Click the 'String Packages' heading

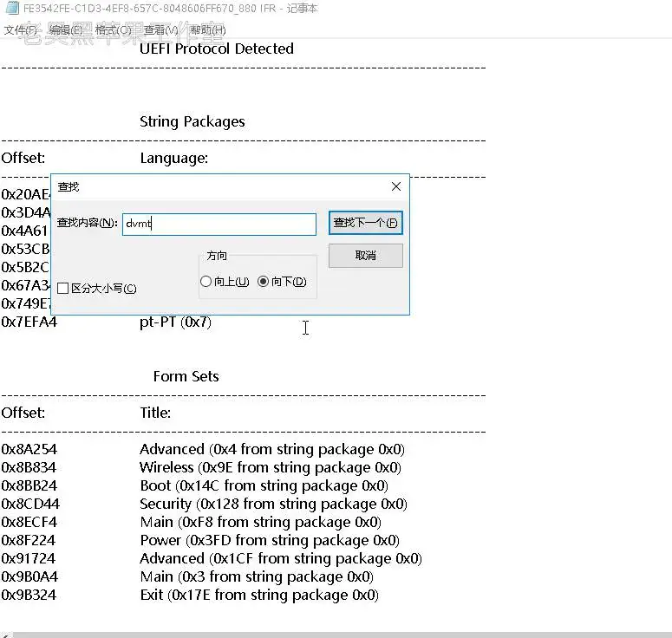[x=192, y=121]
